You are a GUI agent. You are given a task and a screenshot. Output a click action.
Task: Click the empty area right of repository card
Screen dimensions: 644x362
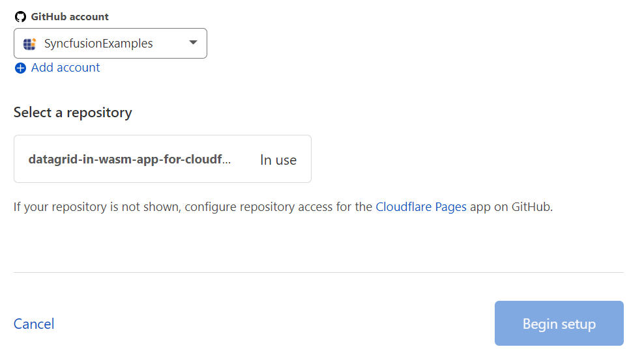469,159
